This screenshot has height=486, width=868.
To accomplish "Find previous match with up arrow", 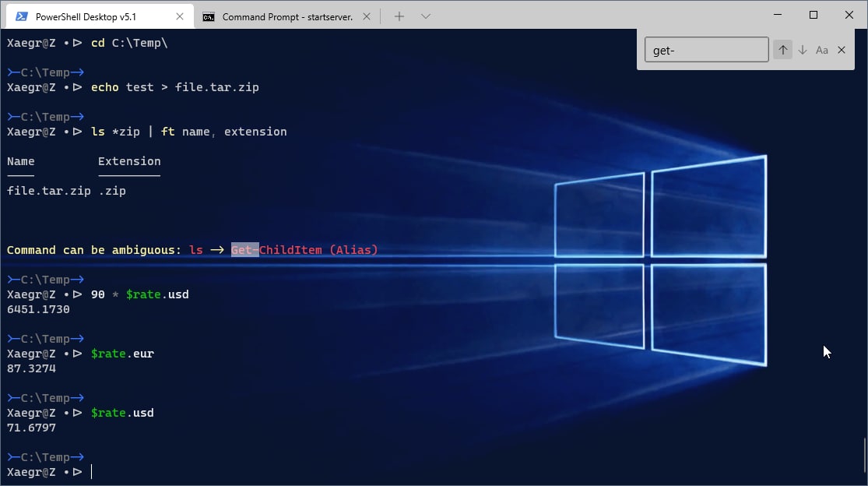I will pos(782,50).
